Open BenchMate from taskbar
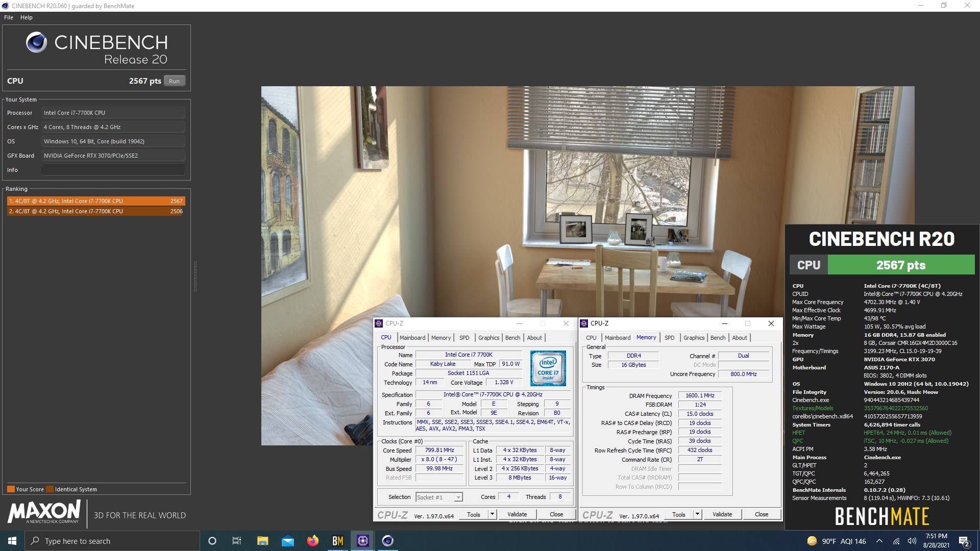980x551 pixels. [x=337, y=541]
